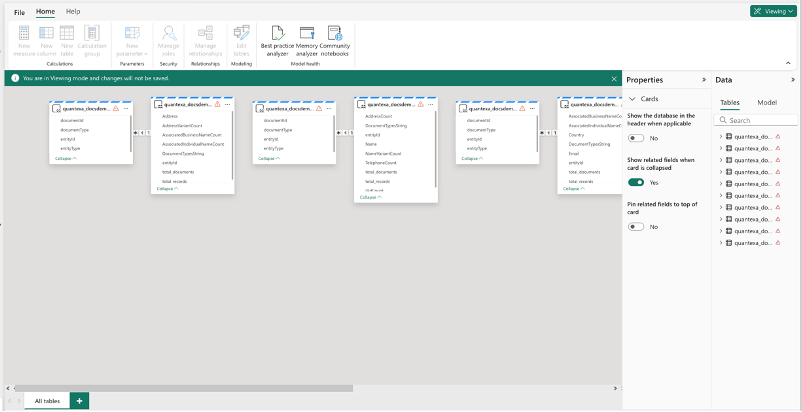The image size is (802, 412).
Task: Click the Best practice analyzer icon
Action: pyautogui.click(x=278, y=34)
